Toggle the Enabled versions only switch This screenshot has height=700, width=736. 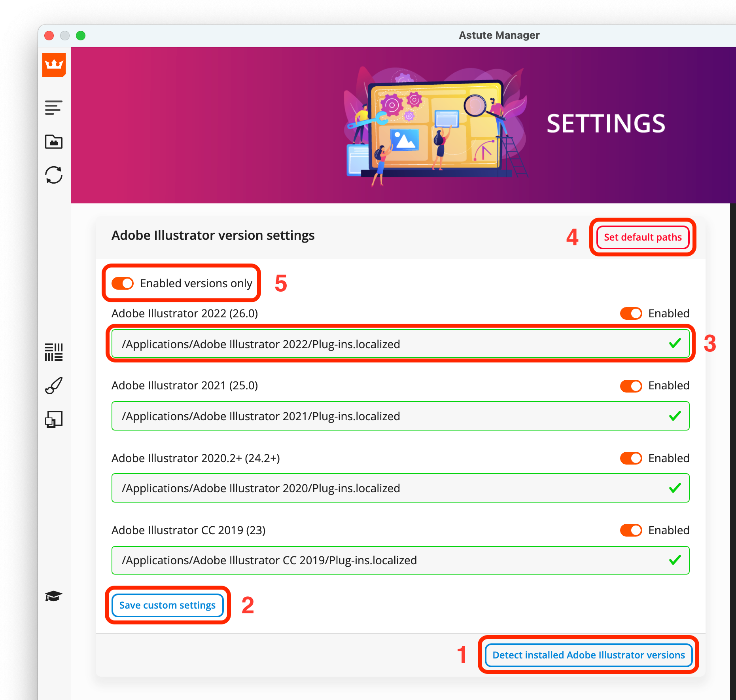click(x=123, y=283)
